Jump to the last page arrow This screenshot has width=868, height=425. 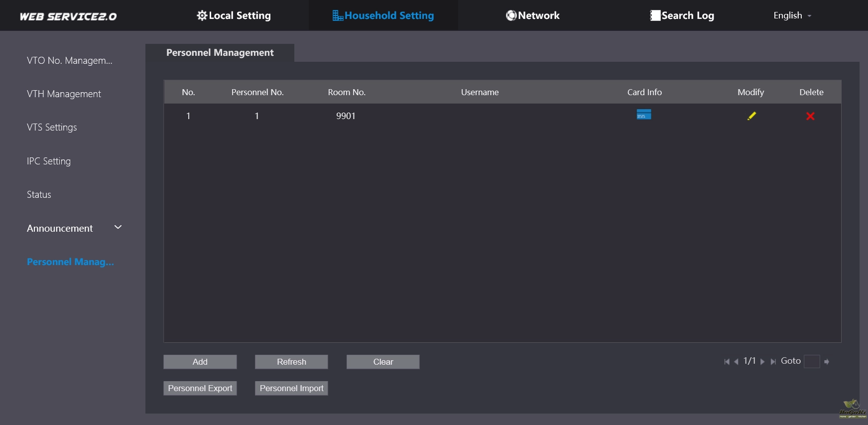pyautogui.click(x=773, y=362)
